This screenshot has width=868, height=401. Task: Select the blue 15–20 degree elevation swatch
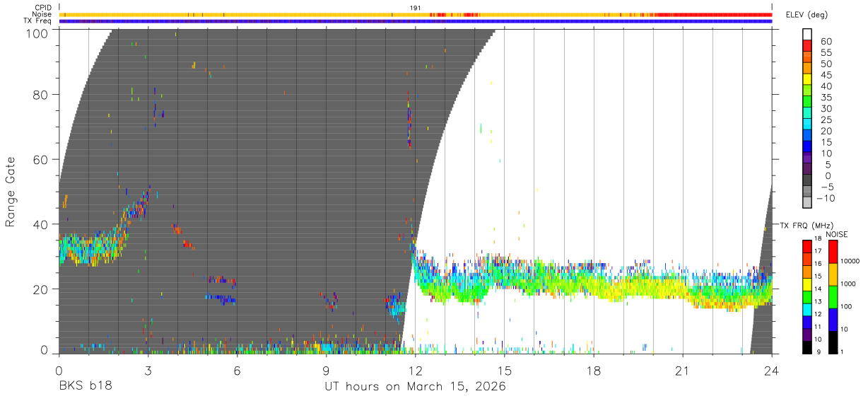807,135
